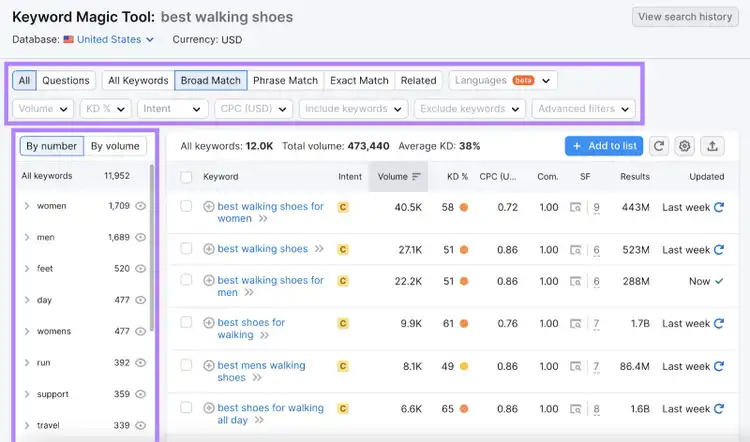This screenshot has width=750, height=442.
Task: Open the KD % filter dropdown
Action: 105,109
